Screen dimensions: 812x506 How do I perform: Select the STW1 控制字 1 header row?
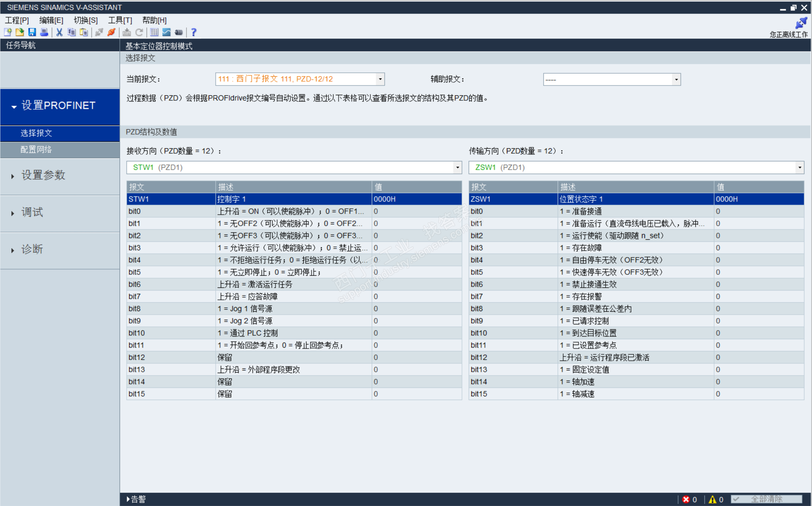(x=294, y=199)
